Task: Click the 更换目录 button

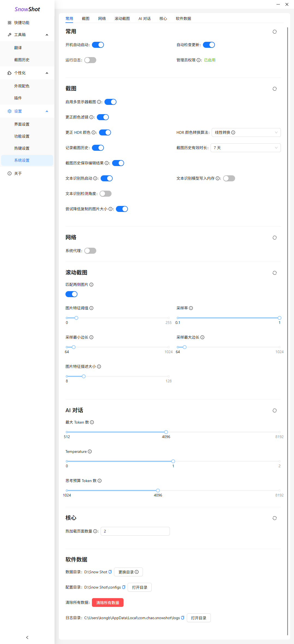Action: click(x=128, y=572)
